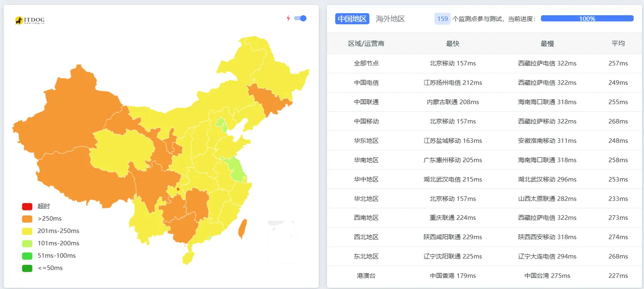Click the 159 monitoring points badge
Viewport: 644px width, 289px height.
(441, 19)
